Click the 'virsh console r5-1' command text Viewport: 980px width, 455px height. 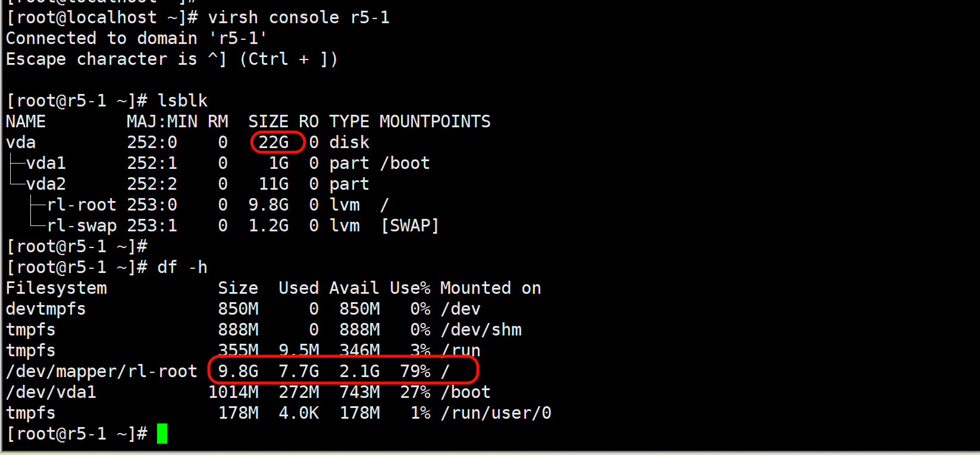pos(299,18)
